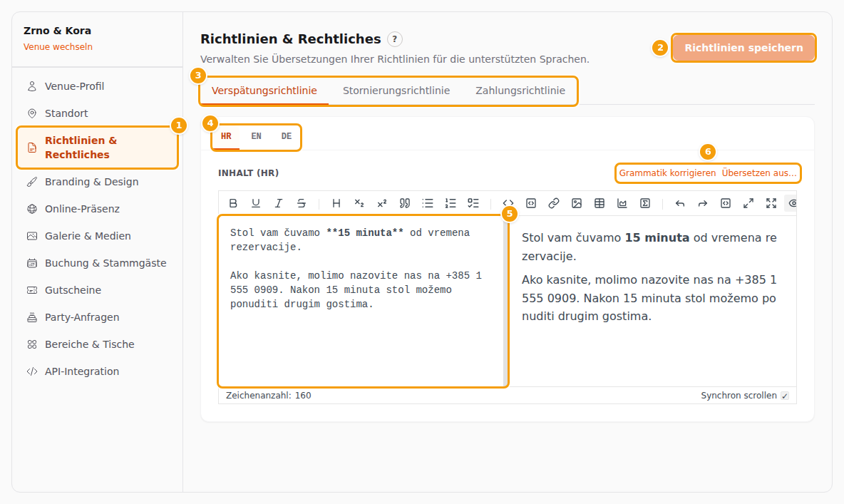
Task: Apply strikethrough formatting
Action: pyautogui.click(x=302, y=203)
